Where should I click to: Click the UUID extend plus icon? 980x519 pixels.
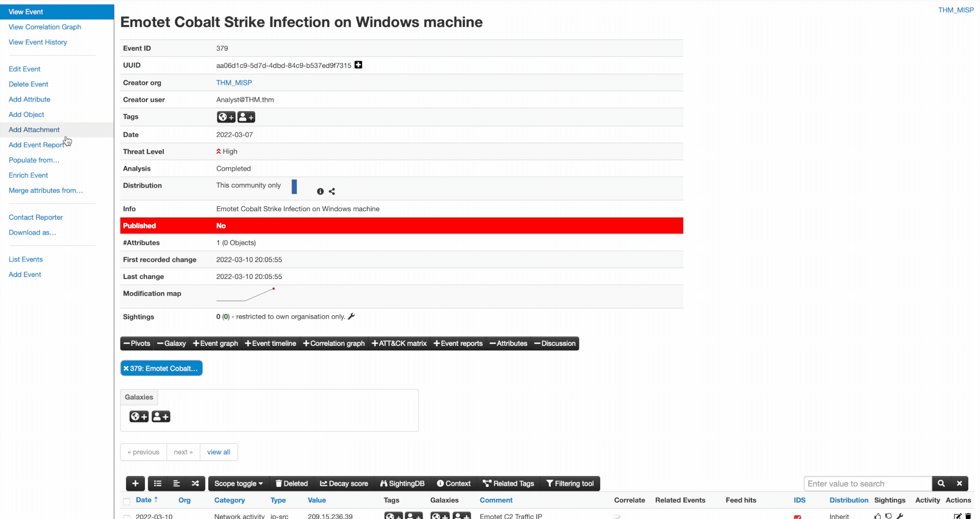click(x=358, y=65)
